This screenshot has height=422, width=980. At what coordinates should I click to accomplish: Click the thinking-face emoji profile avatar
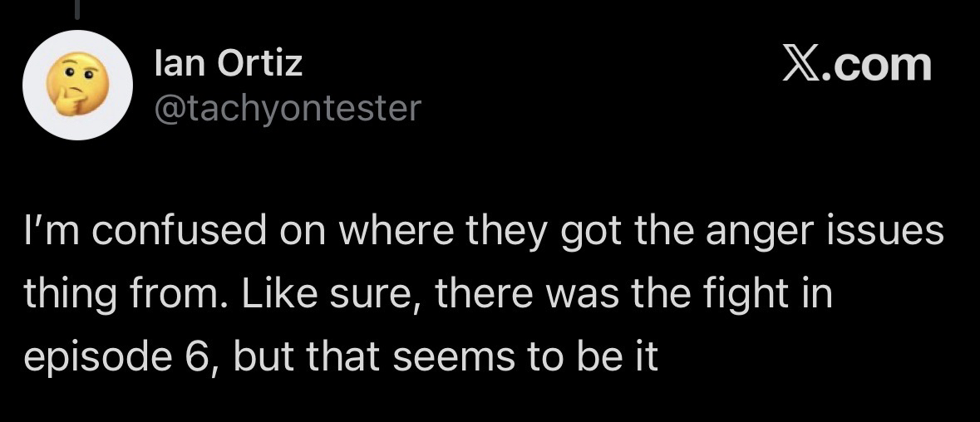click(77, 86)
